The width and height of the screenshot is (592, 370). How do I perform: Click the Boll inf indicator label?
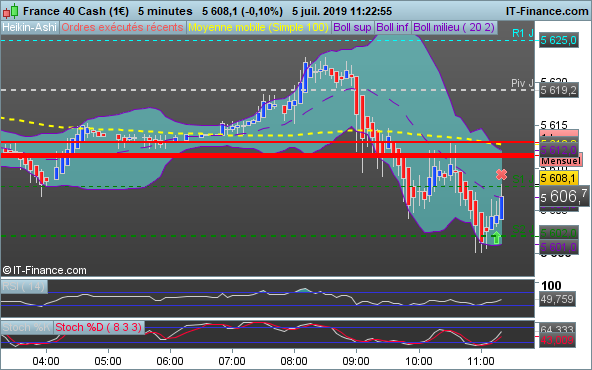(x=392, y=27)
